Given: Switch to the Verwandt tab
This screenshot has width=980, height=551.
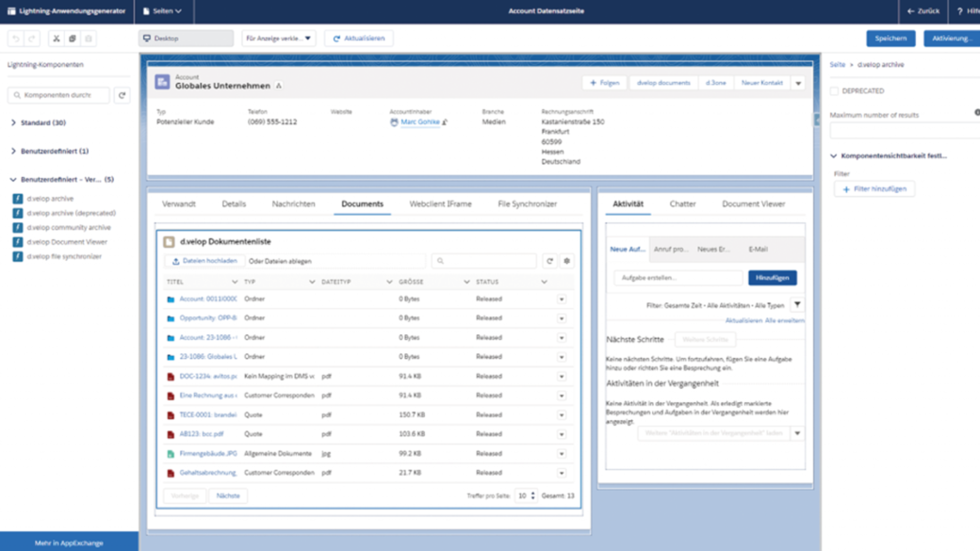Looking at the screenshot, I should coord(179,204).
